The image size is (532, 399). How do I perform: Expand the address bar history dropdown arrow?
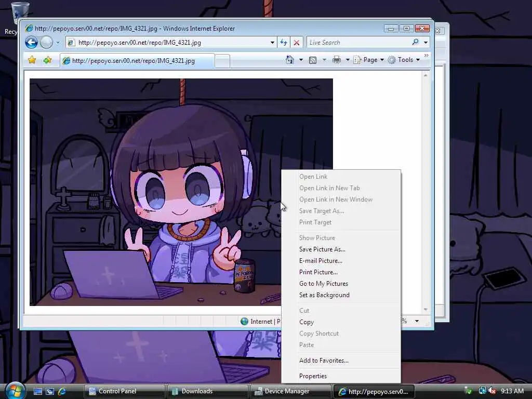[272, 43]
